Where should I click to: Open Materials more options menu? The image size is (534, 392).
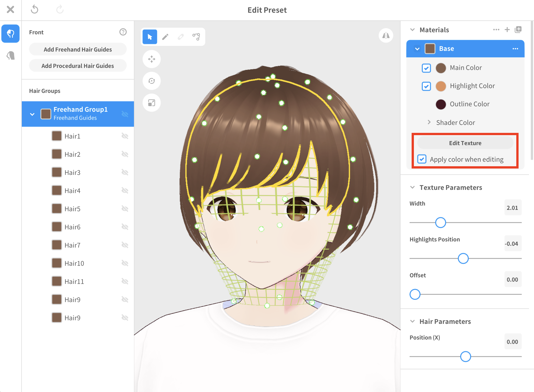496,30
